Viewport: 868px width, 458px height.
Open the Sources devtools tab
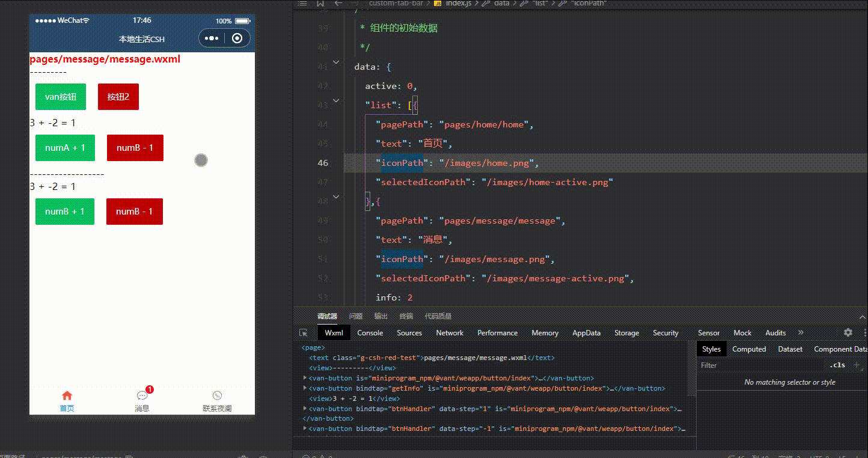[409, 333]
